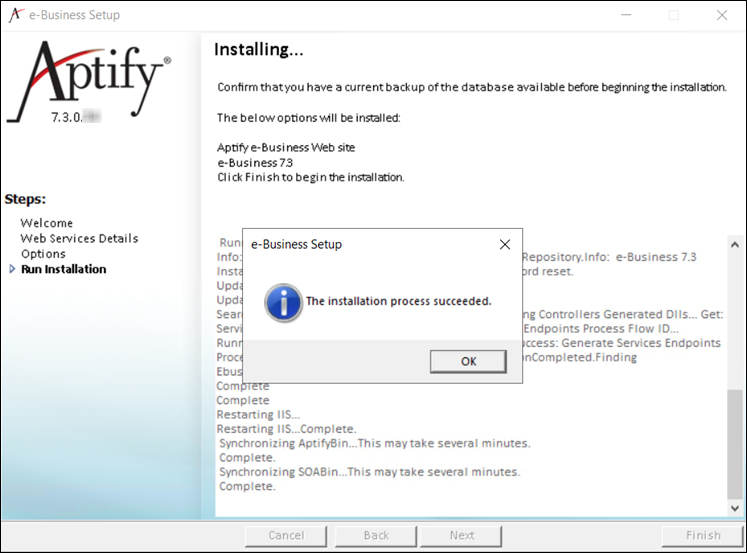The height and width of the screenshot is (553, 747).
Task: Click the version number 7.3.0 text
Action: coord(67,117)
